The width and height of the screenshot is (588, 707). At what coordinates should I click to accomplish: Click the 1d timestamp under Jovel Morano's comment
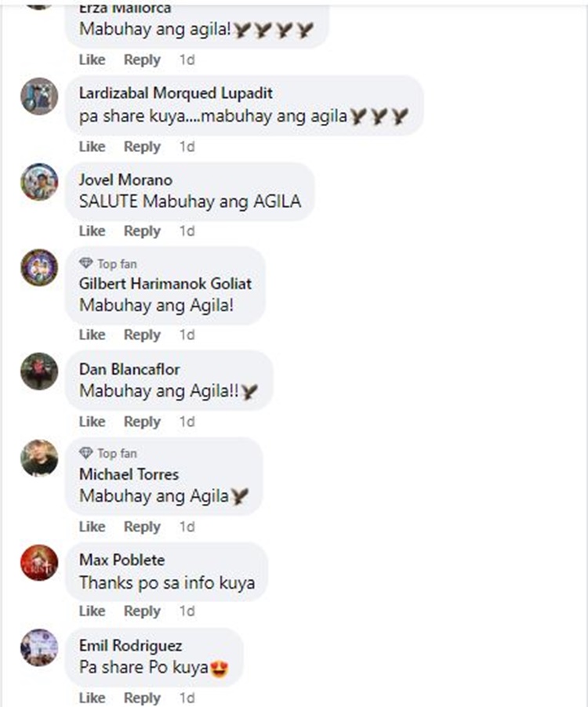(187, 231)
